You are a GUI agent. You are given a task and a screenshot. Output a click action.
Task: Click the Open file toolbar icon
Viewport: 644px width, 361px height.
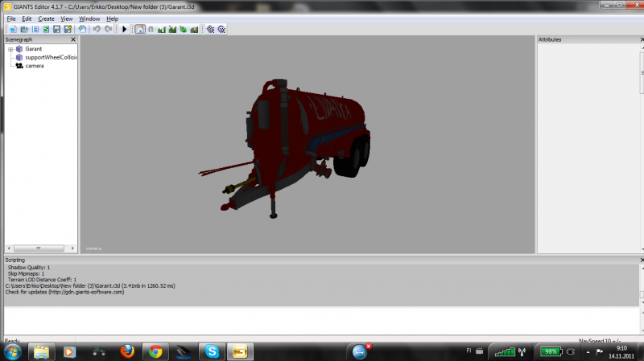(x=24, y=29)
